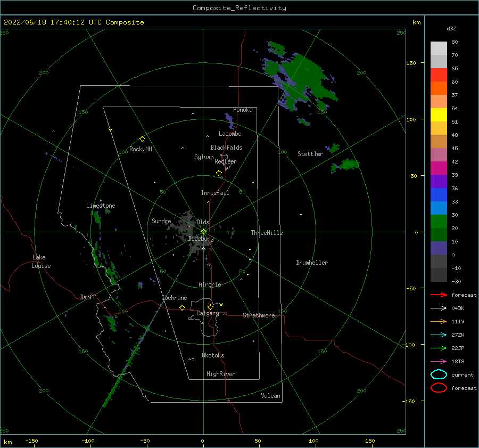Click the cyan 27ZW arrow in the legend

(439, 335)
